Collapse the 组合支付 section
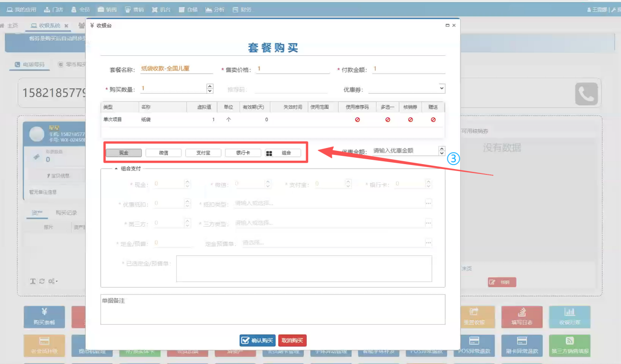Image resolution: width=621 pixels, height=364 pixels. coord(116,169)
